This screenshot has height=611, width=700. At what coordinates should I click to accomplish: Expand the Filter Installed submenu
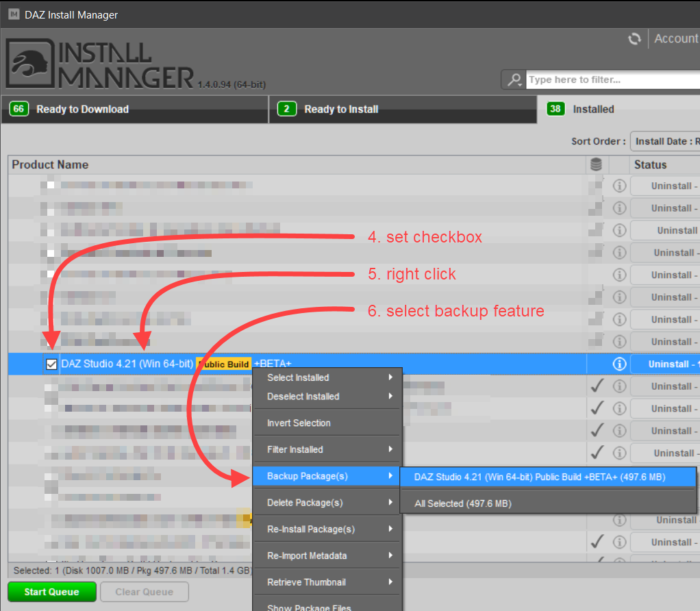pyautogui.click(x=328, y=449)
